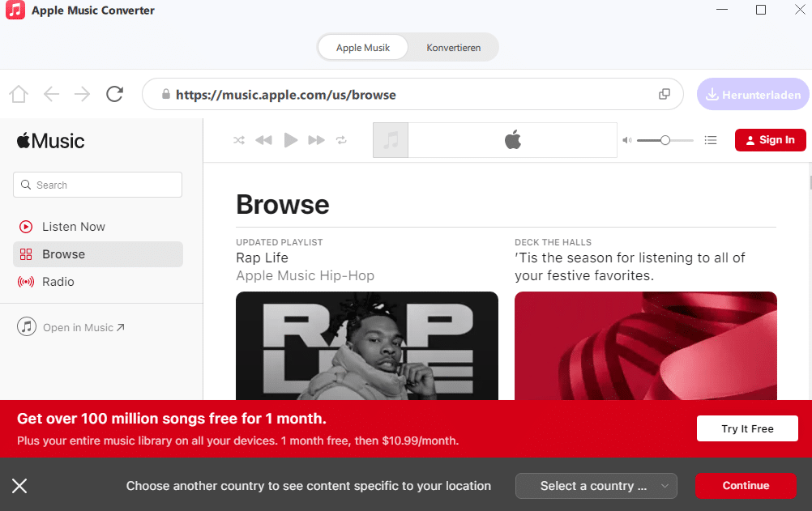Open the Rap Life playlist cover
The image size is (812, 511).
367,346
